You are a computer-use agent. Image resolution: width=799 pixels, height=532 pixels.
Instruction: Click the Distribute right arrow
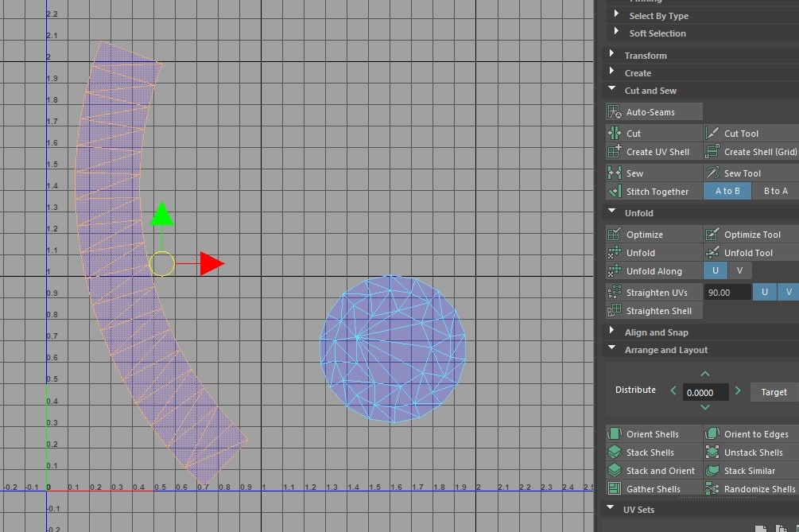(x=737, y=390)
